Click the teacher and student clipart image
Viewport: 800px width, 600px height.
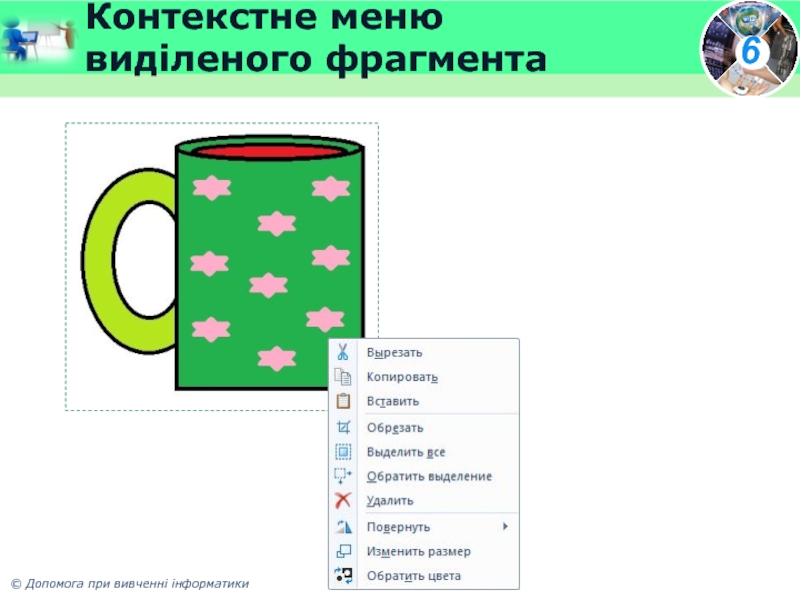(39, 40)
